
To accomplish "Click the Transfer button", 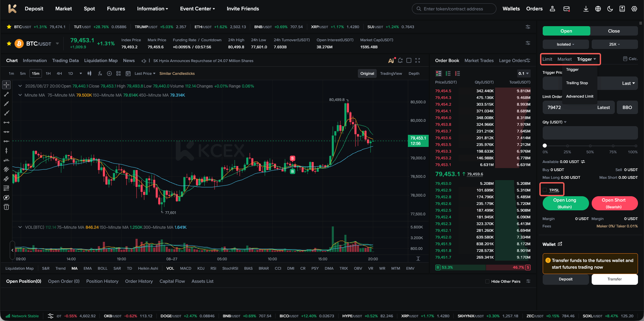I will [614, 279].
